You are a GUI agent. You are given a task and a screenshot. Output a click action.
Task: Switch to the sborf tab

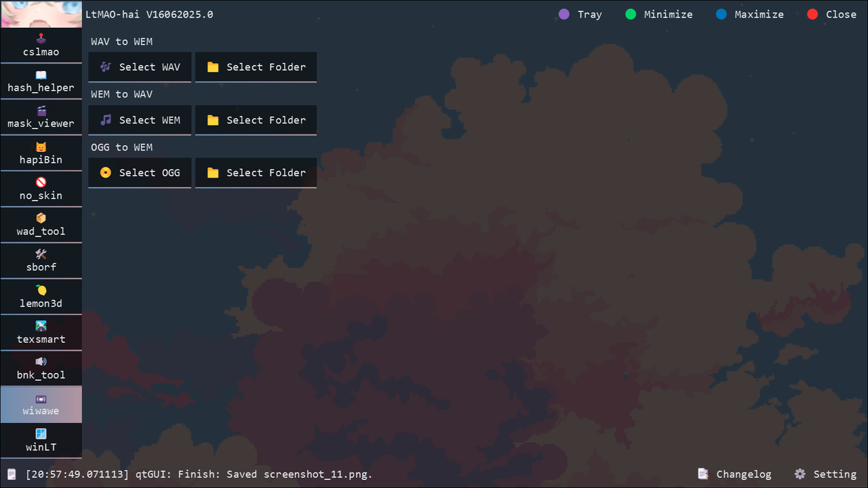pos(41,261)
